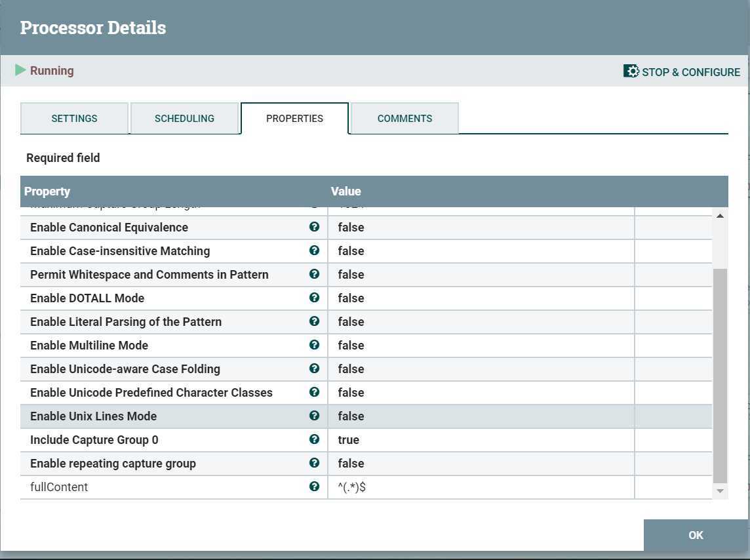Image resolution: width=750 pixels, height=560 pixels.
Task: Select the Properties tab
Action: pyautogui.click(x=294, y=118)
